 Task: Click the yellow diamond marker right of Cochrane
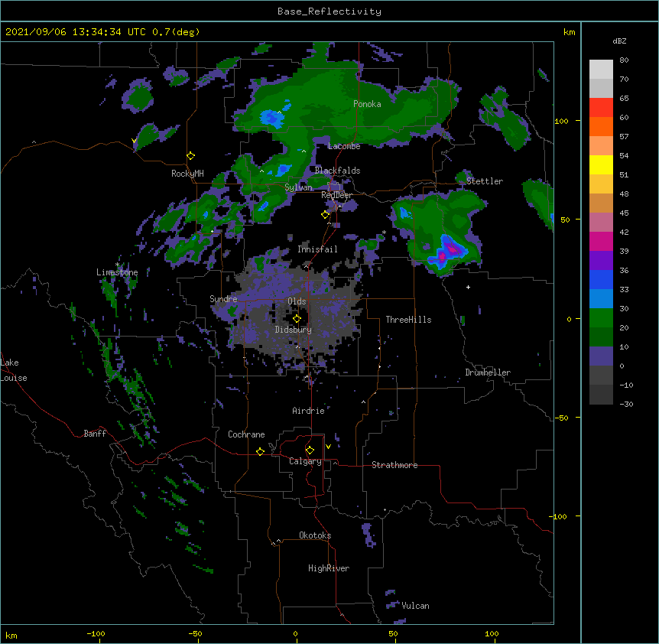(260, 451)
